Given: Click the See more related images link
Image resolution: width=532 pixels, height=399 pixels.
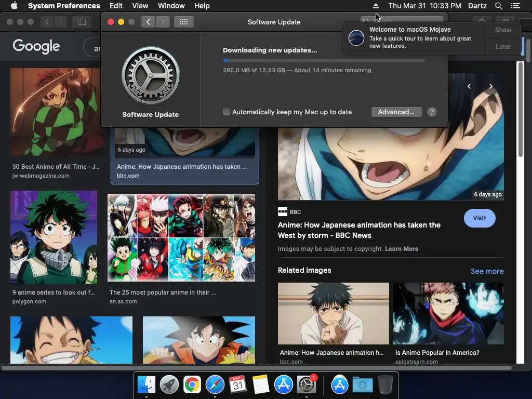Looking at the screenshot, I should coord(487,271).
